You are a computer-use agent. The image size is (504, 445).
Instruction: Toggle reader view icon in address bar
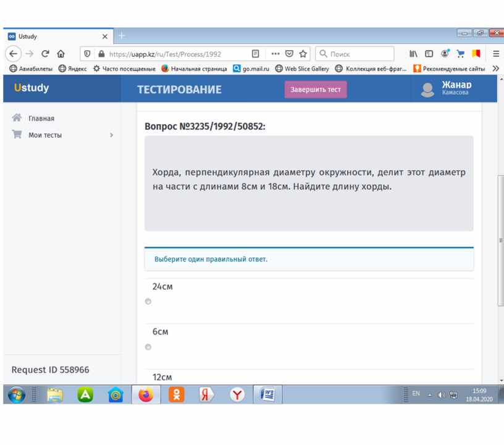click(x=256, y=54)
